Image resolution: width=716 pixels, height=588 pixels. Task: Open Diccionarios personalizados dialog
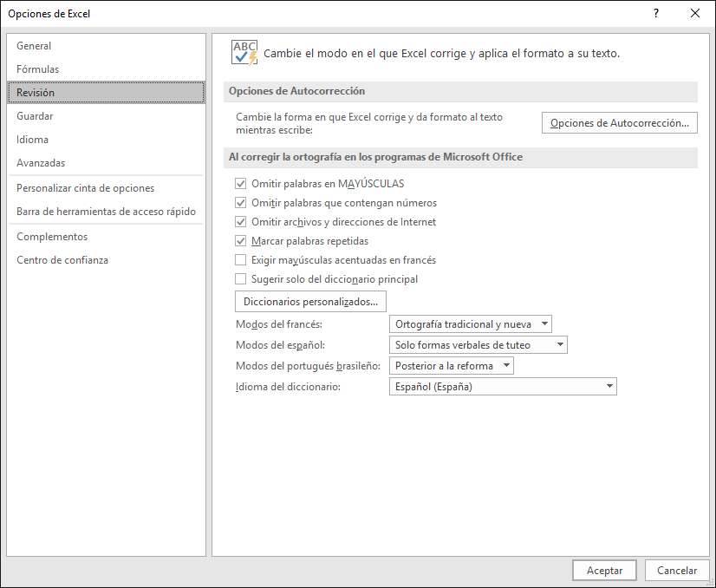310,302
